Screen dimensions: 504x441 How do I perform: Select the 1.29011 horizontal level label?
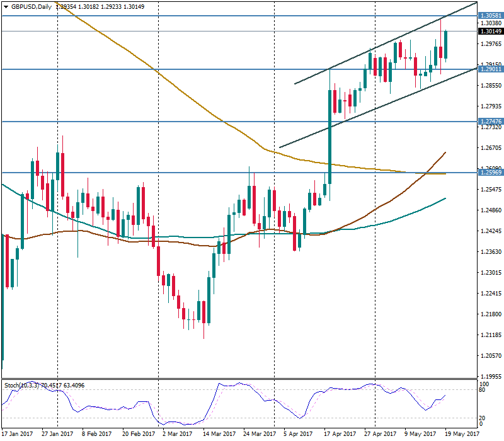tap(490, 69)
